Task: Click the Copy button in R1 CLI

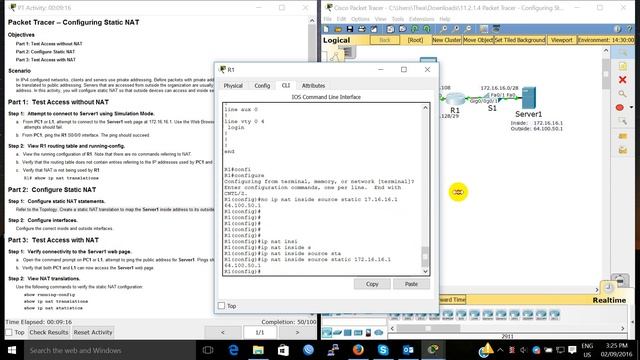Action: [x=372, y=284]
